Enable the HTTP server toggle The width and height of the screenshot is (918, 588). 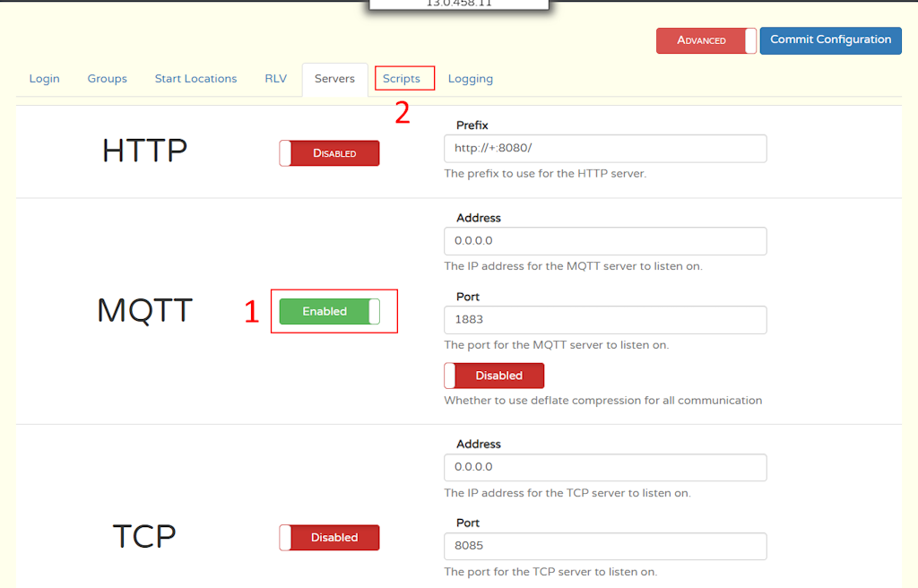click(x=329, y=153)
